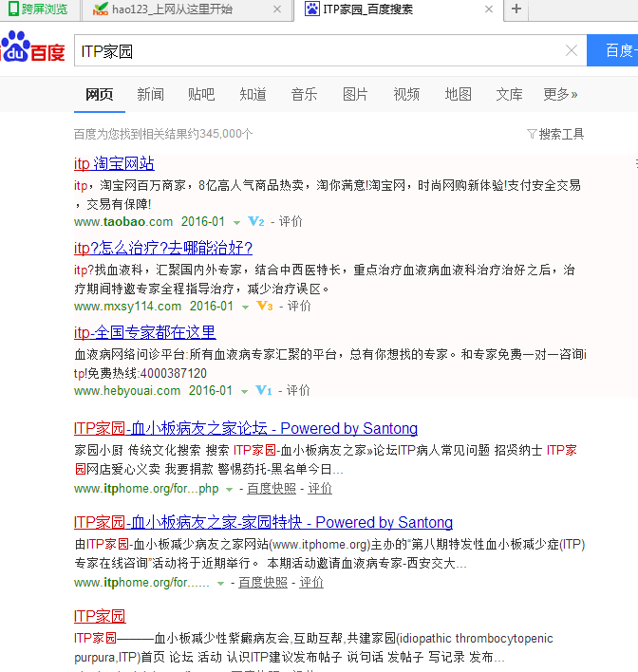Select the 网页 web tab
Image resolution: width=638 pixels, height=672 pixels.
point(99,94)
